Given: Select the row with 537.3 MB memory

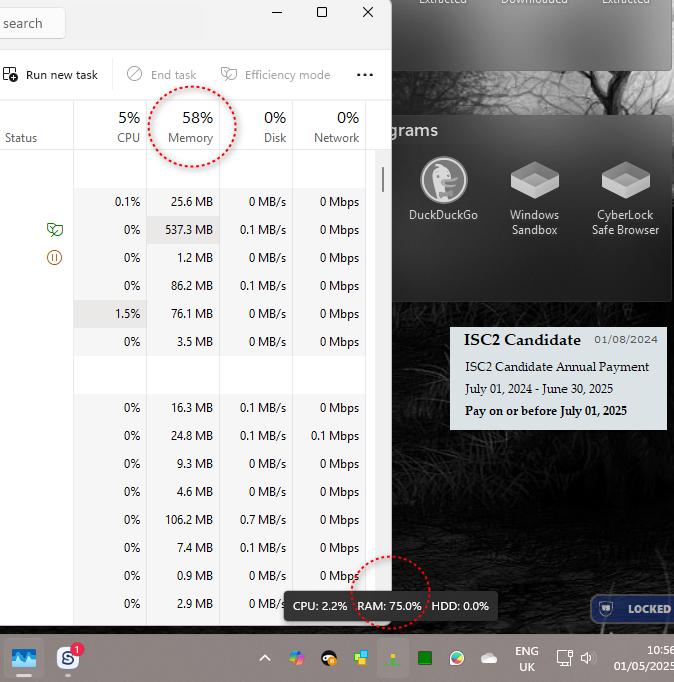Looking at the screenshot, I should tap(183, 230).
